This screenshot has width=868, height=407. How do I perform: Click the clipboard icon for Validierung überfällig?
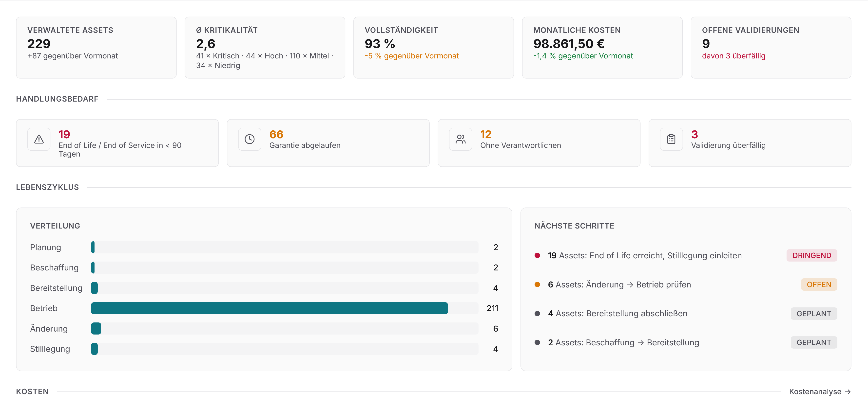[671, 139]
